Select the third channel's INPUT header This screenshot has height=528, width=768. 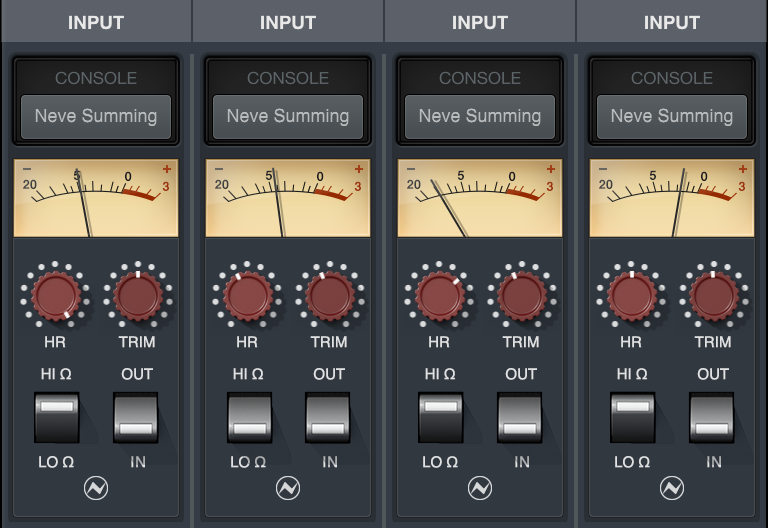(480, 22)
